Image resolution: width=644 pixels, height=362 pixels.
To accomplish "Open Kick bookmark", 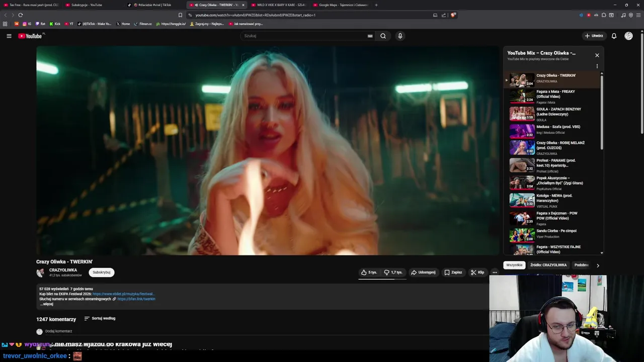I will [55, 24].
